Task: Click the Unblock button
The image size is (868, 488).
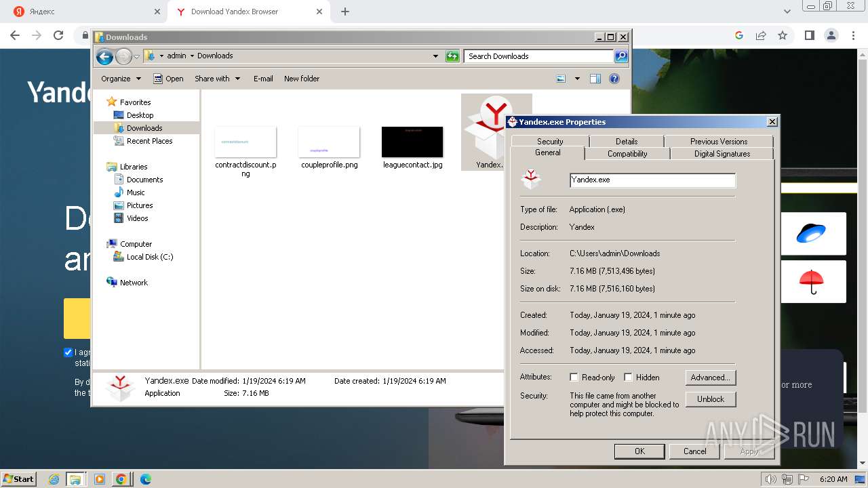Action: click(x=711, y=399)
